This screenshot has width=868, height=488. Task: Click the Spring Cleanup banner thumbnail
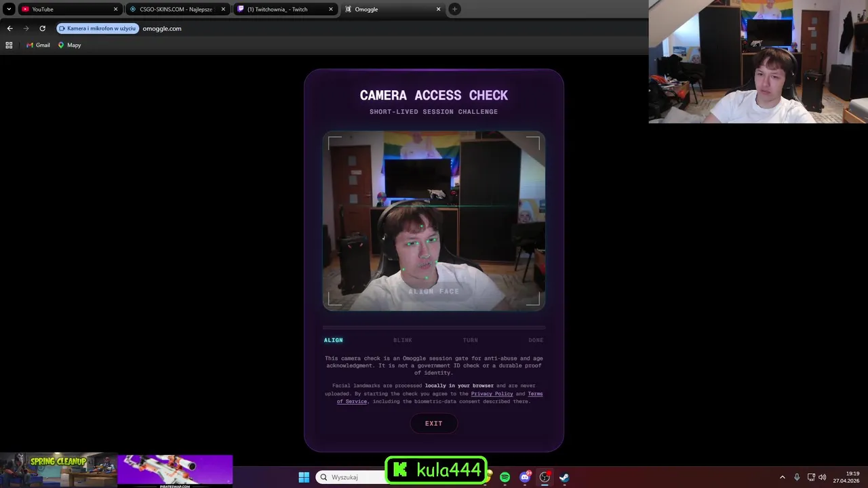(58, 470)
